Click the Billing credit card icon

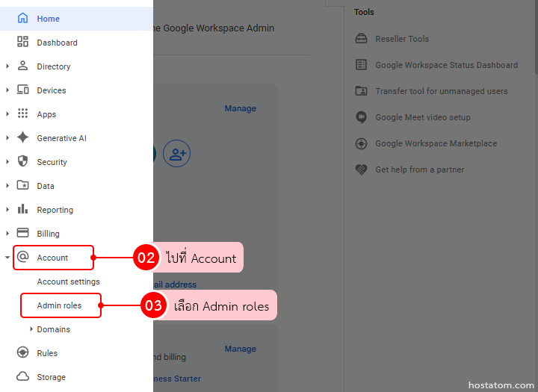(22, 233)
